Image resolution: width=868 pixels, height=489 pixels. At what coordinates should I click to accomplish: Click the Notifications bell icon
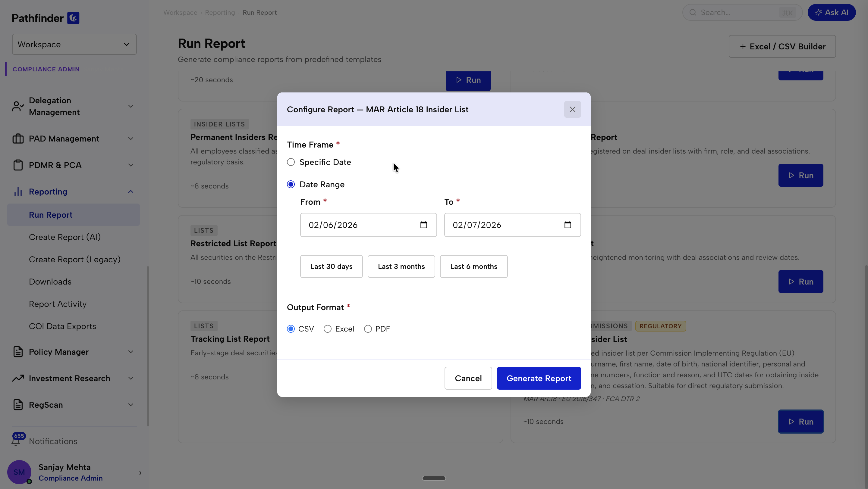pos(16,441)
